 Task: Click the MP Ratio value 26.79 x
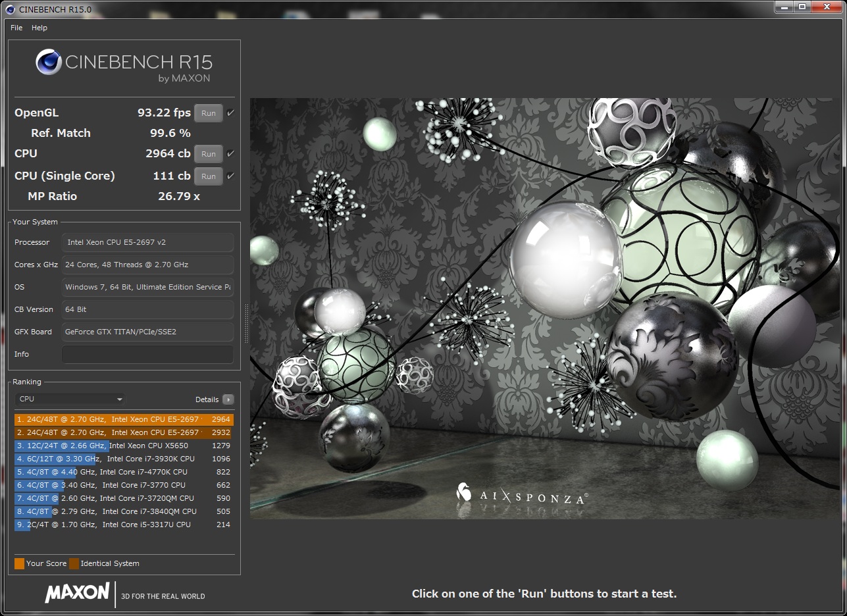(x=179, y=196)
